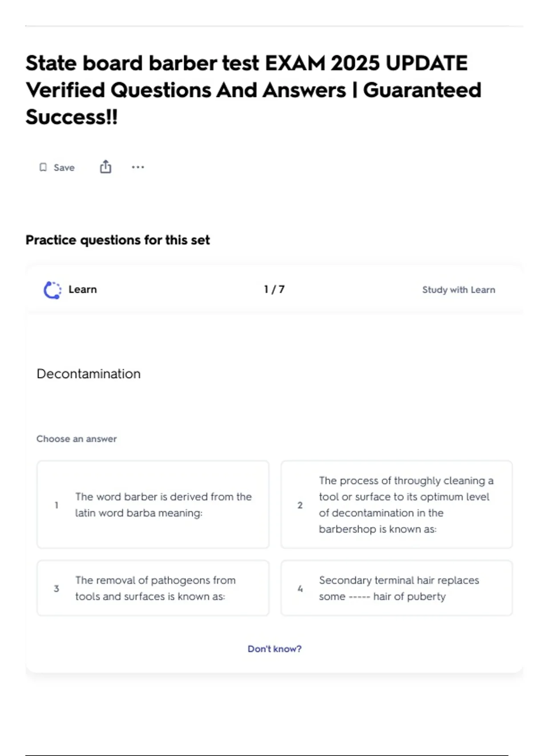Image resolution: width=534 pixels, height=756 pixels.
Task: Open the three-dot more options menu
Action: (x=138, y=167)
